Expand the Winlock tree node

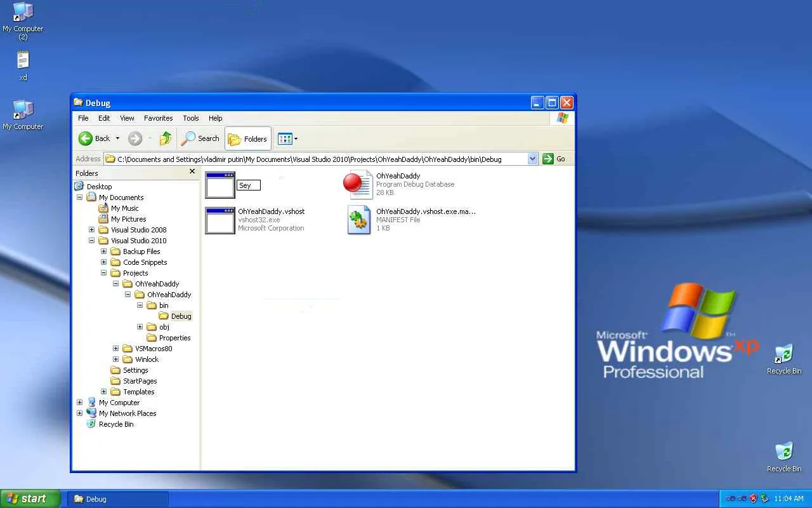pyautogui.click(x=115, y=359)
